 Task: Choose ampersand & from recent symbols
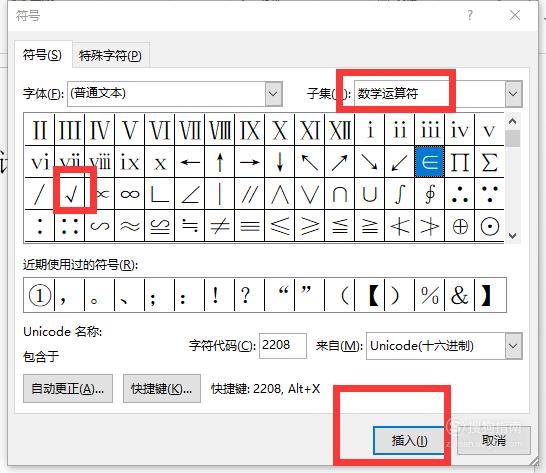coord(460,295)
